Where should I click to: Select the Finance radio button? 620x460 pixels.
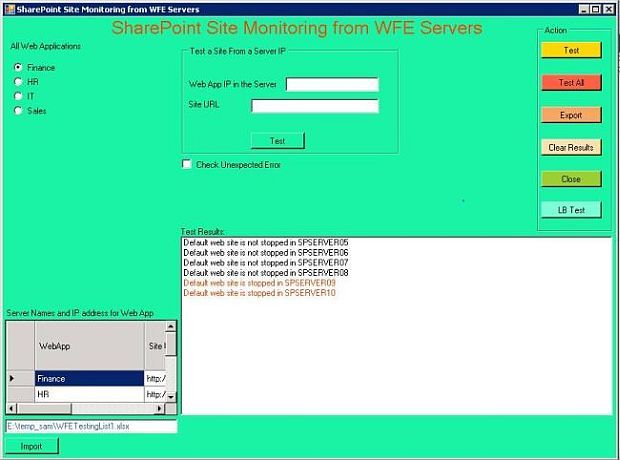click(18, 67)
